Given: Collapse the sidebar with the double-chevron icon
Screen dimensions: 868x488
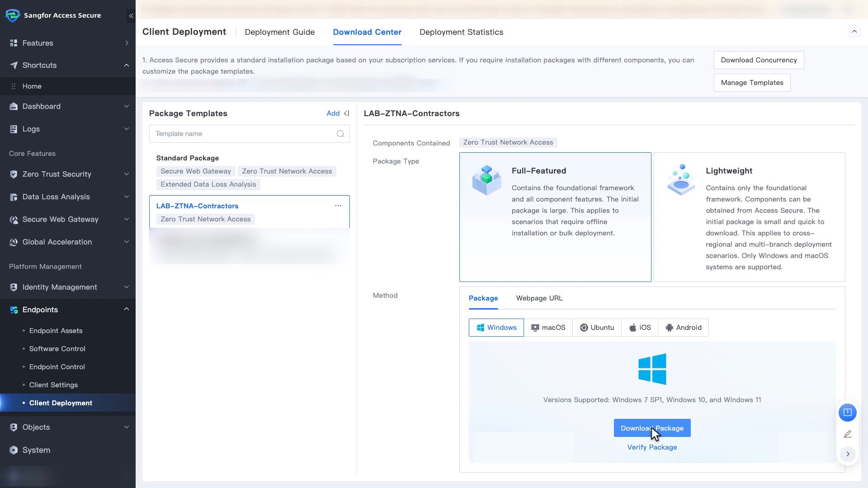Looking at the screenshot, I should [131, 16].
